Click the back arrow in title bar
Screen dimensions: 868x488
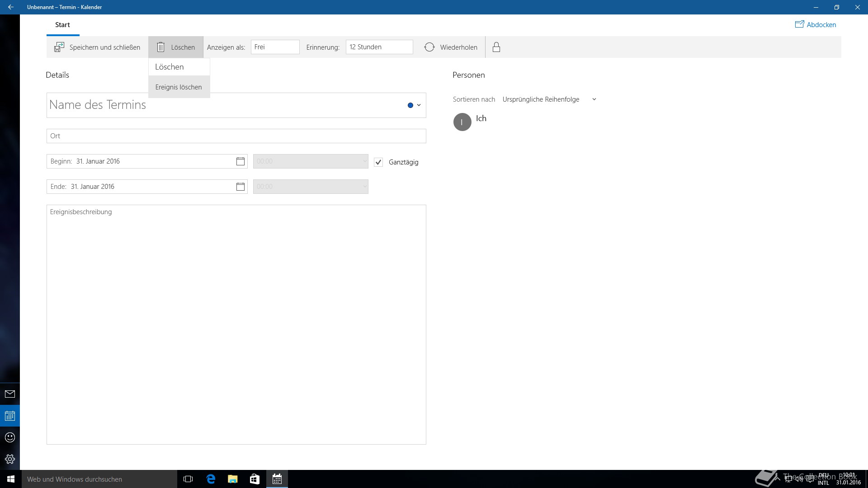click(10, 7)
